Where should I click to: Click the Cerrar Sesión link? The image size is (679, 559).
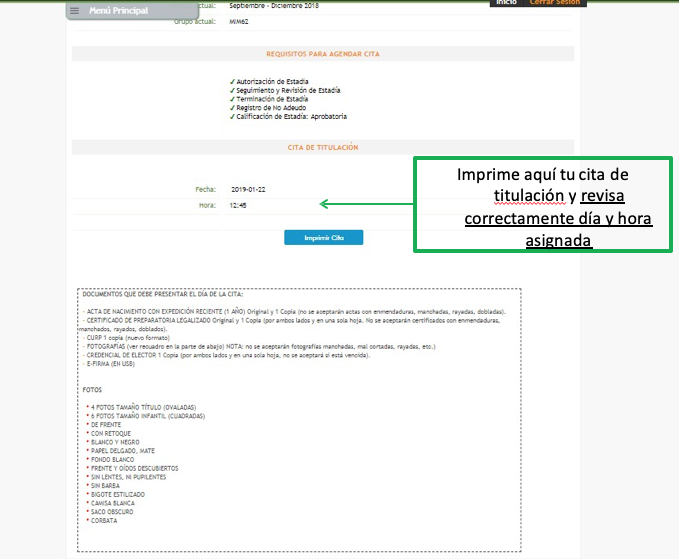click(557, 3)
